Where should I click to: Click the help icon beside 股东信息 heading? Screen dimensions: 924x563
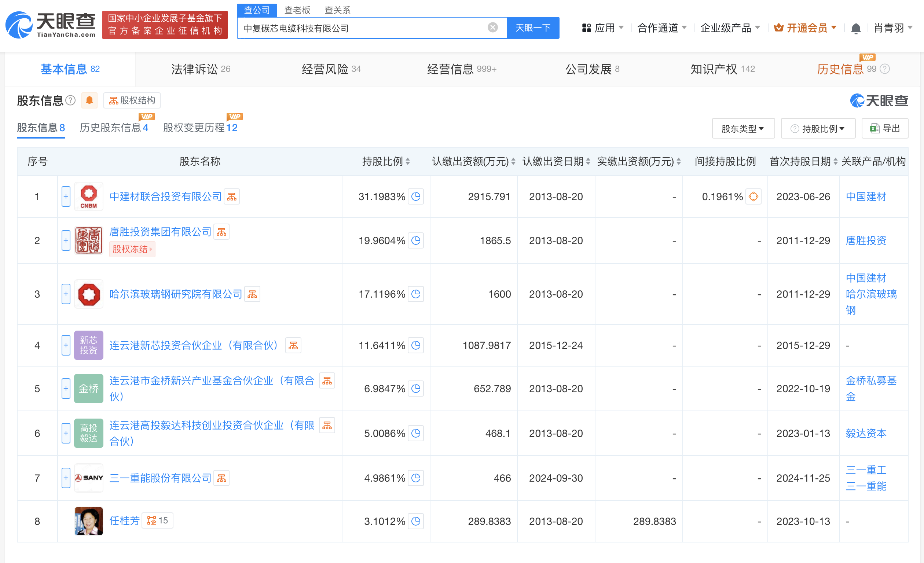[x=70, y=100]
